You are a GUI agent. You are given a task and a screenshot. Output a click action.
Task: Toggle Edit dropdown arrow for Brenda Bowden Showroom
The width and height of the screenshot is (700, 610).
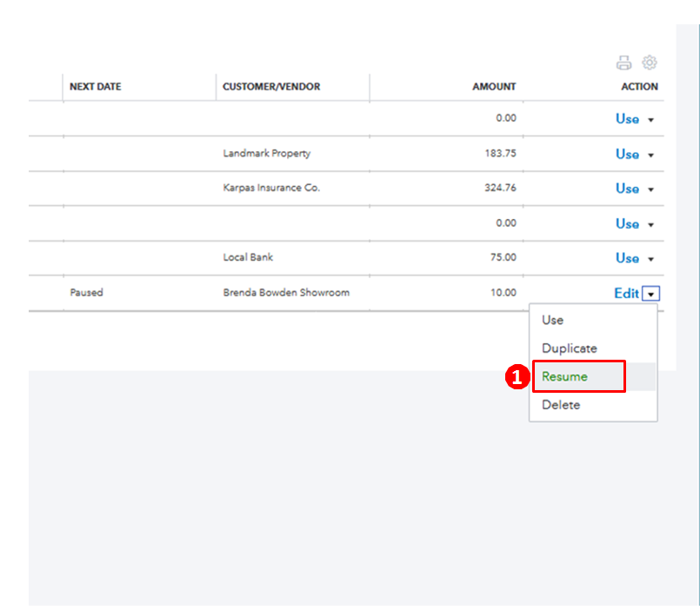point(651,294)
